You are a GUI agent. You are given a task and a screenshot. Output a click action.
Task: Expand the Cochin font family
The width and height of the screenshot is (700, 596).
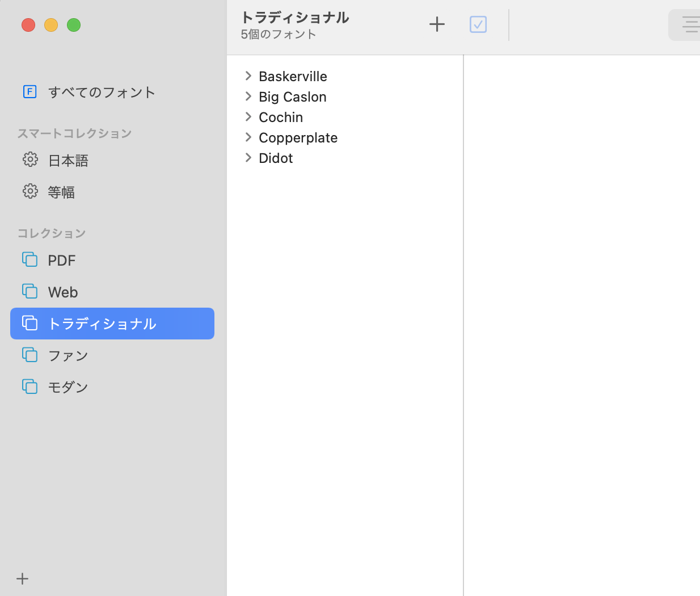(x=248, y=117)
